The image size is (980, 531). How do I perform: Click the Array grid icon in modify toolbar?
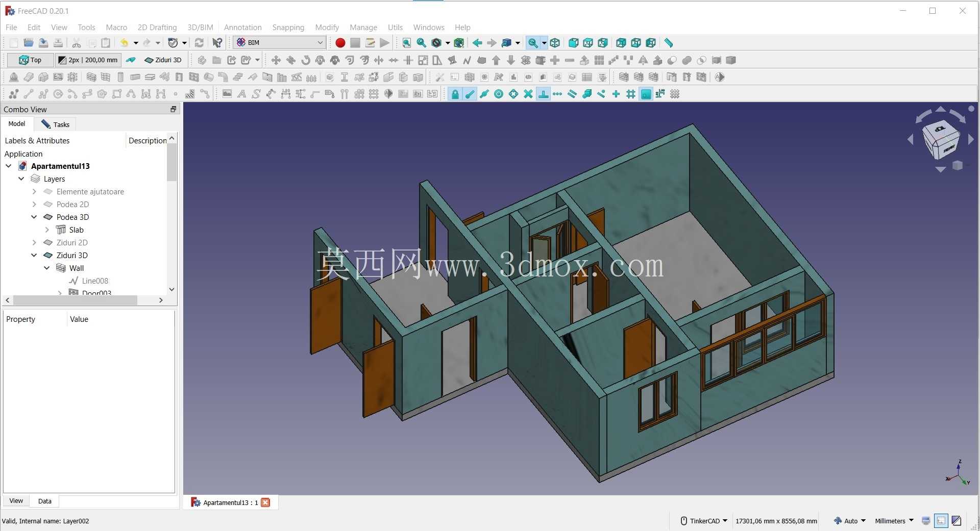tap(599, 60)
